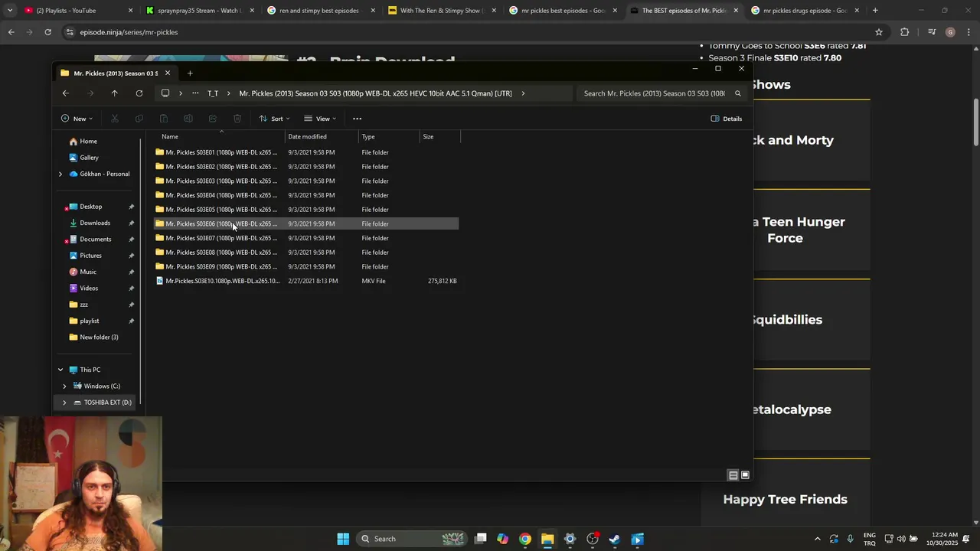Switch to ren and stimpy best episodes tab
Image resolution: width=980 pixels, height=551 pixels.
322,11
